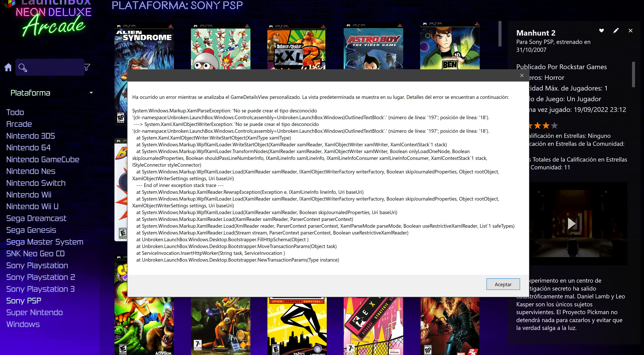This screenshot has width=644, height=355.
Task: Click the game grid vertical scrollbar
Action: [500, 34]
